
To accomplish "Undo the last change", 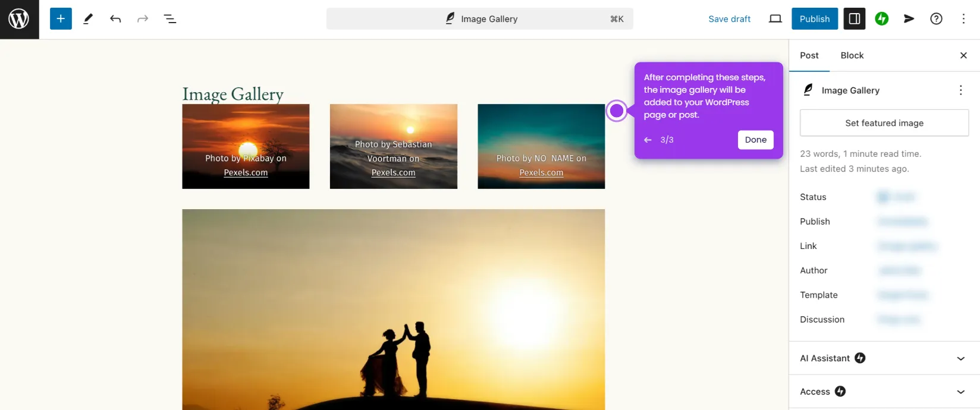I will pyautogui.click(x=115, y=19).
